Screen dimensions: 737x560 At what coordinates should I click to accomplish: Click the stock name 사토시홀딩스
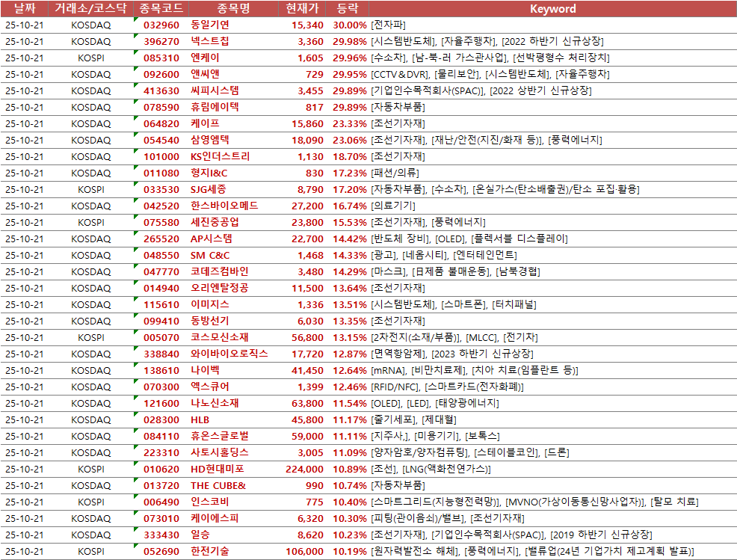tap(220, 453)
